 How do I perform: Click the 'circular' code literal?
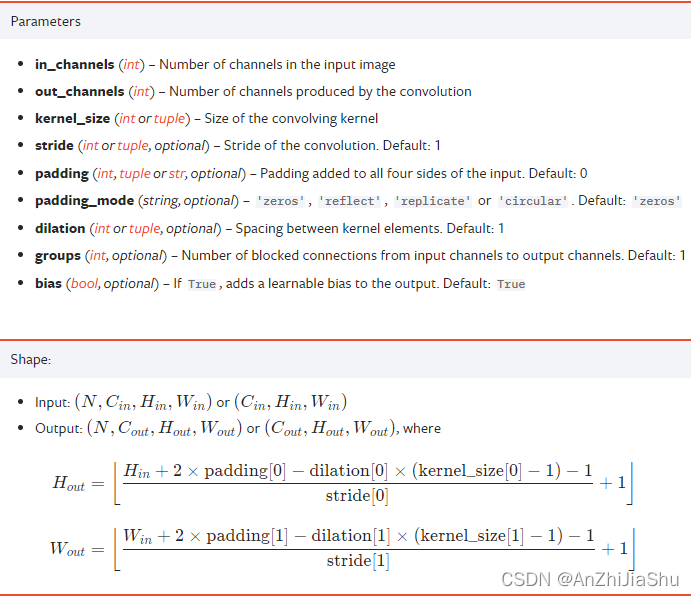tap(533, 201)
